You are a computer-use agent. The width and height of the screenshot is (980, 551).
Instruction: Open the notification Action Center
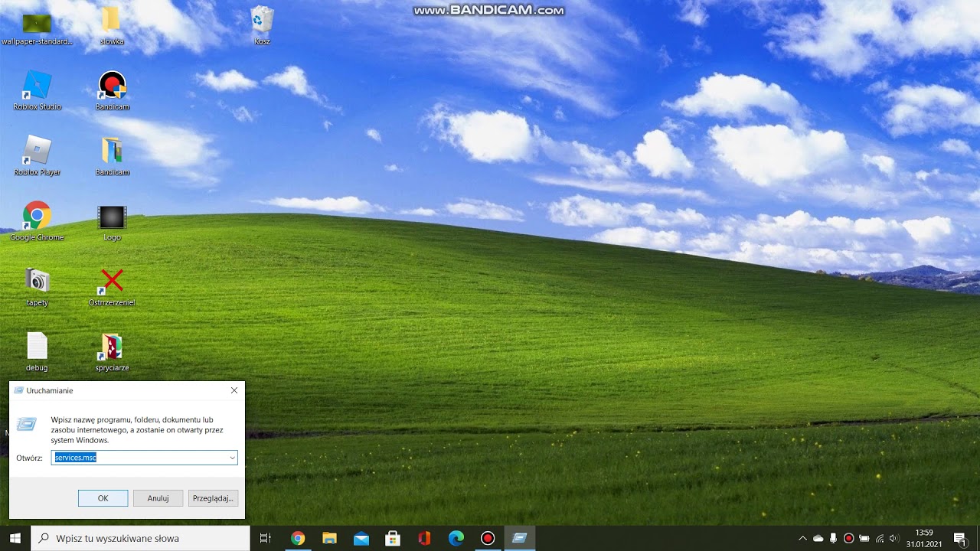[960, 538]
